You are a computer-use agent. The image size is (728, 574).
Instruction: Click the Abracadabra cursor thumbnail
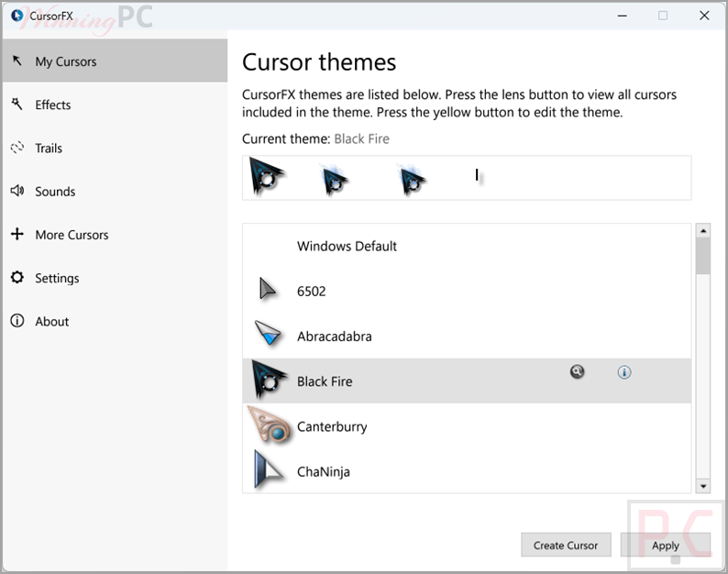pyautogui.click(x=268, y=333)
